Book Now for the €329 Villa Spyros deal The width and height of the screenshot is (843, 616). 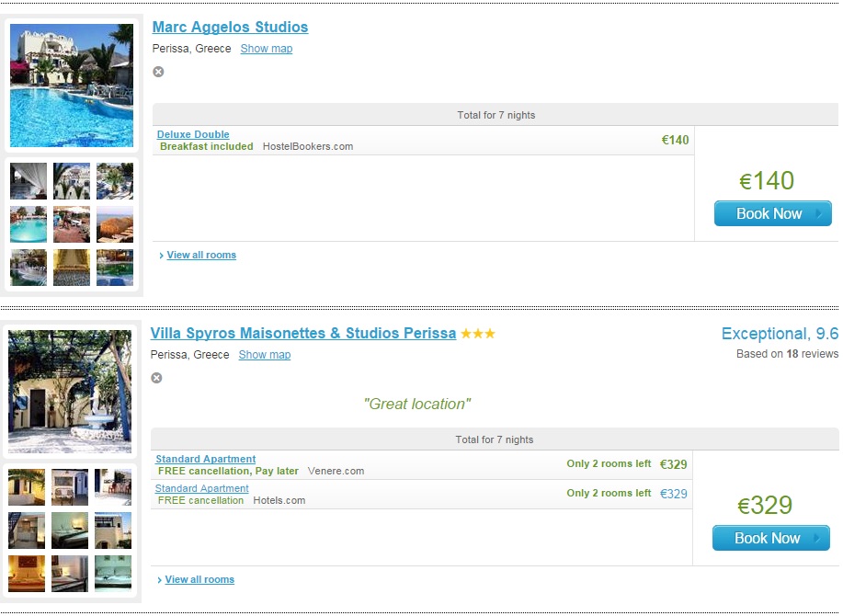tap(770, 539)
